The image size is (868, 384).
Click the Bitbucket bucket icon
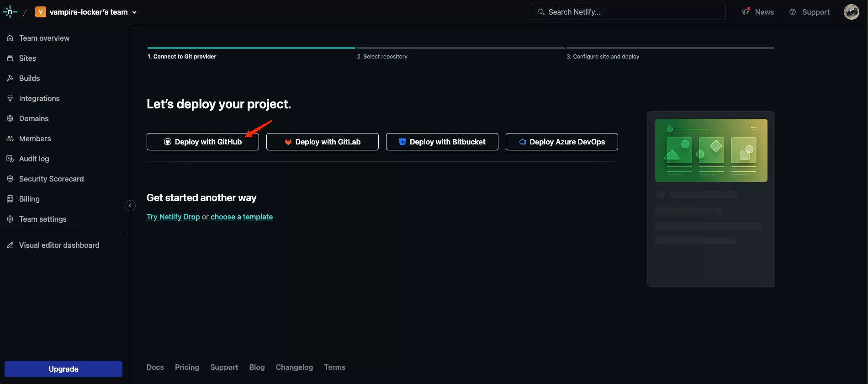402,142
